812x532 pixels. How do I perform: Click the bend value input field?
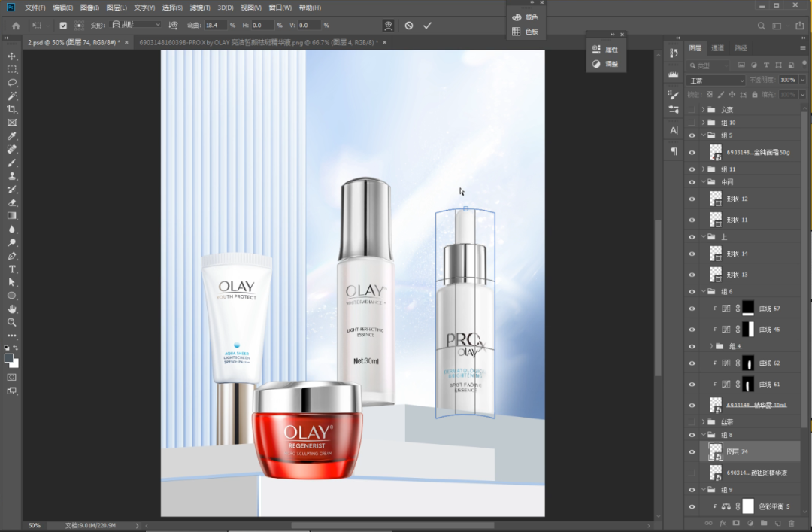(216, 25)
